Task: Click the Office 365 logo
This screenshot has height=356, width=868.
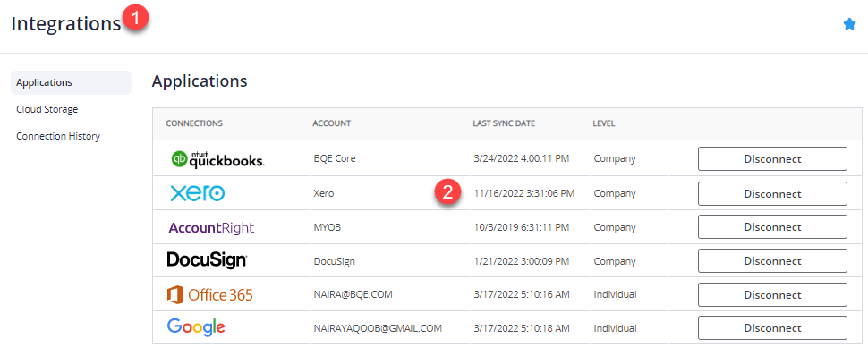Action: [x=209, y=294]
